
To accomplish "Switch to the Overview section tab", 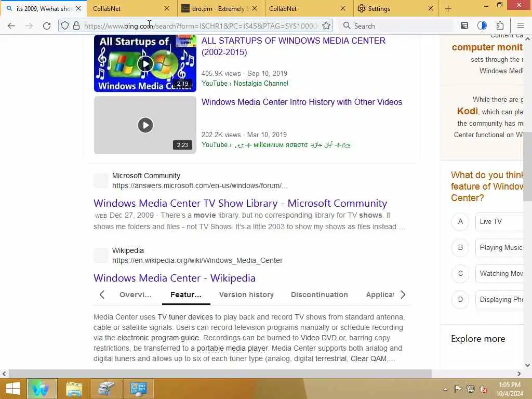I will click(x=136, y=295).
